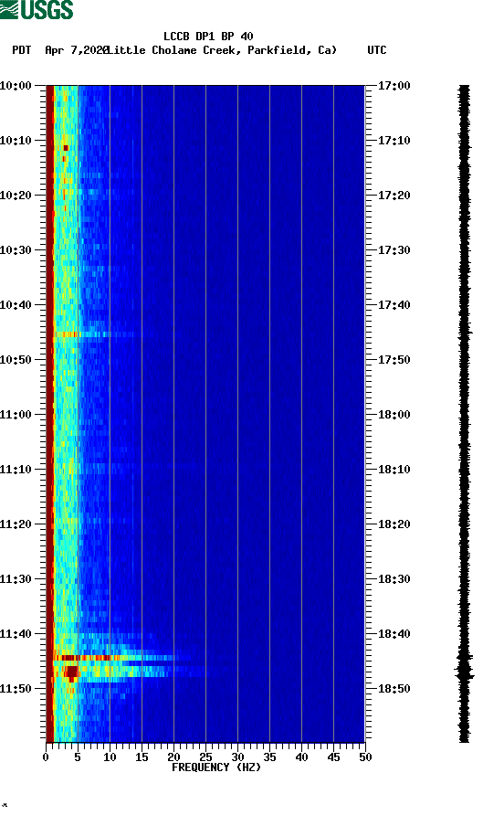504x815 pixels.
Task: Click the '5' frequency axis tick label
Action: (78, 757)
